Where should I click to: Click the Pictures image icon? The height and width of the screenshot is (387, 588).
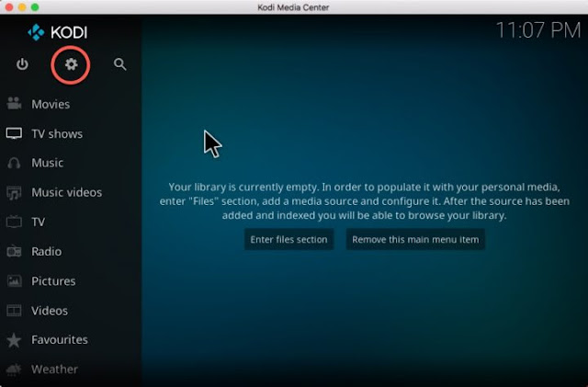click(15, 280)
